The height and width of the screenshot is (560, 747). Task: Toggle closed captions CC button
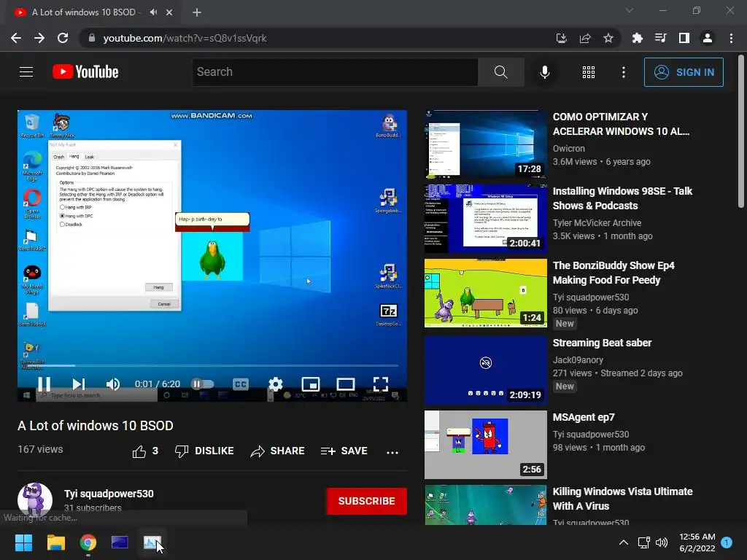tap(241, 384)
